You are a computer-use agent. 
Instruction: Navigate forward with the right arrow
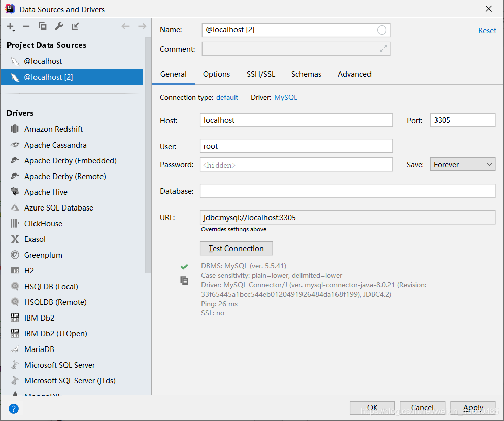[142, 26]
